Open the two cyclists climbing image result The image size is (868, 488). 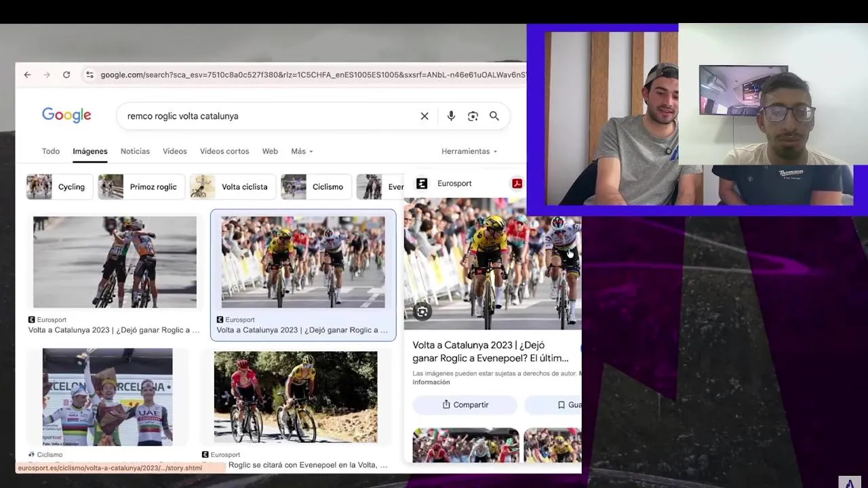296,397
